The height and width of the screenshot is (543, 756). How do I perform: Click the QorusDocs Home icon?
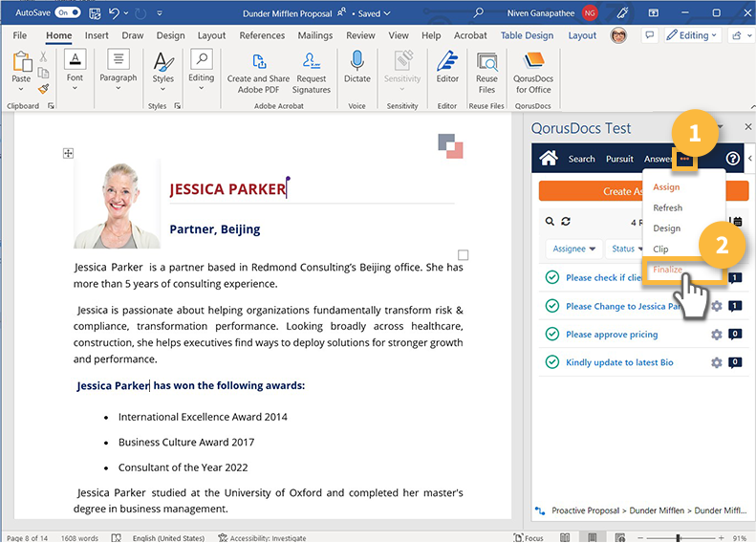[x=548, y=159]
